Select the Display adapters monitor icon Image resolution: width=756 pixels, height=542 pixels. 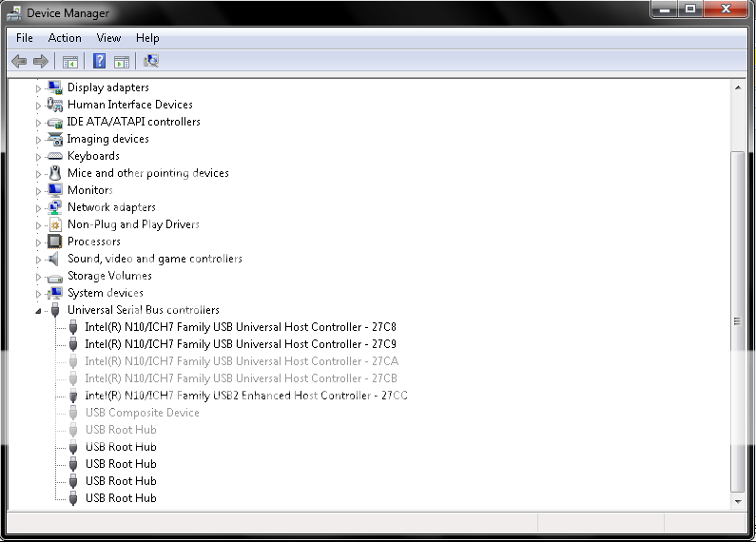click(x=55, y=87)
